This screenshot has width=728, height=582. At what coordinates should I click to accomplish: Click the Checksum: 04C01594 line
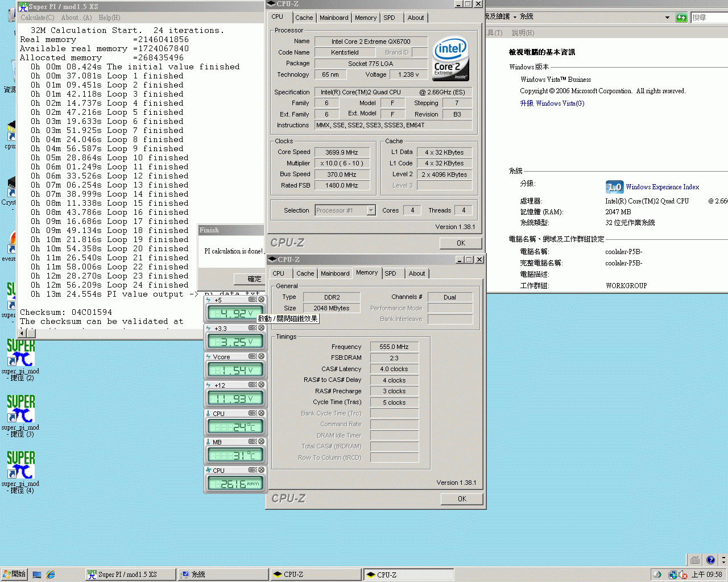pos(66,312)
